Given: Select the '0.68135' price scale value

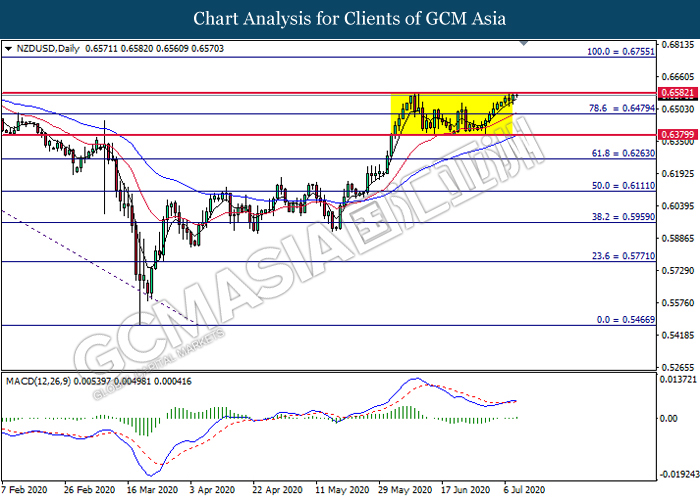Looking at the screenshot, I should 678,45.
